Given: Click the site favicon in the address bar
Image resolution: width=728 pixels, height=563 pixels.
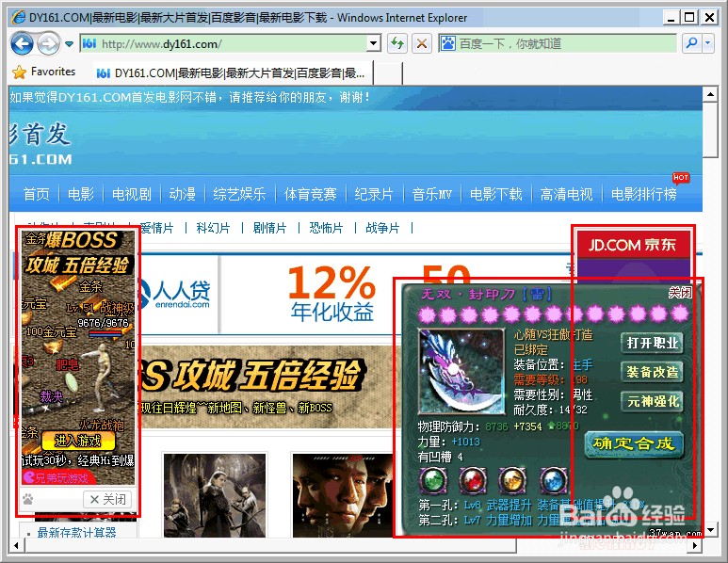Looking at the screenshot, I should click(89, 43).
